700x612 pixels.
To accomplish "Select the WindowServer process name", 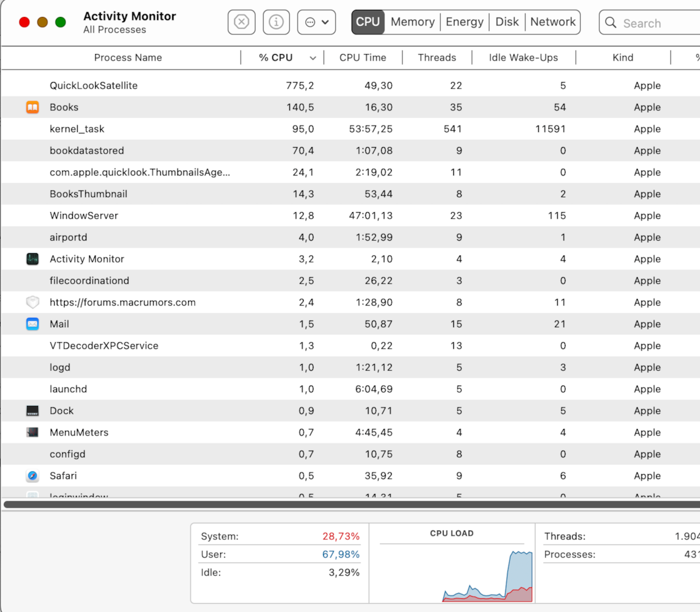I will [84, 215].
